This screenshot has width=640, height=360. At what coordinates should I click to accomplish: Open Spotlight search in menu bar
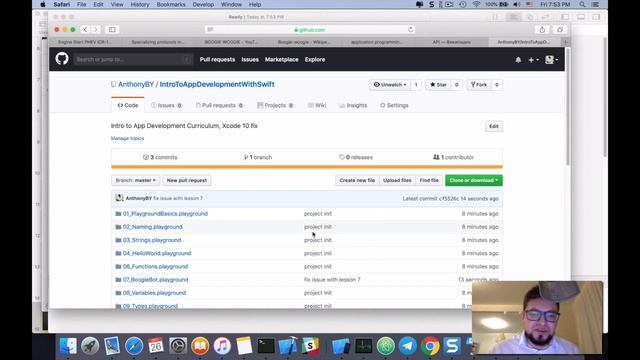point(582,4)
